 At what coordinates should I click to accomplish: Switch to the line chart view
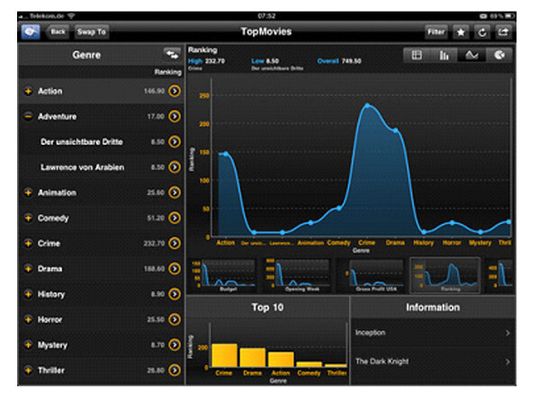click(x=471, y=55)
